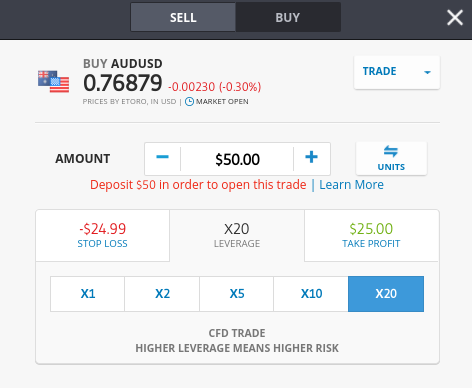472x388 pixels.
Task: Switch to the BUY tab
Action: tap(288, 17)
